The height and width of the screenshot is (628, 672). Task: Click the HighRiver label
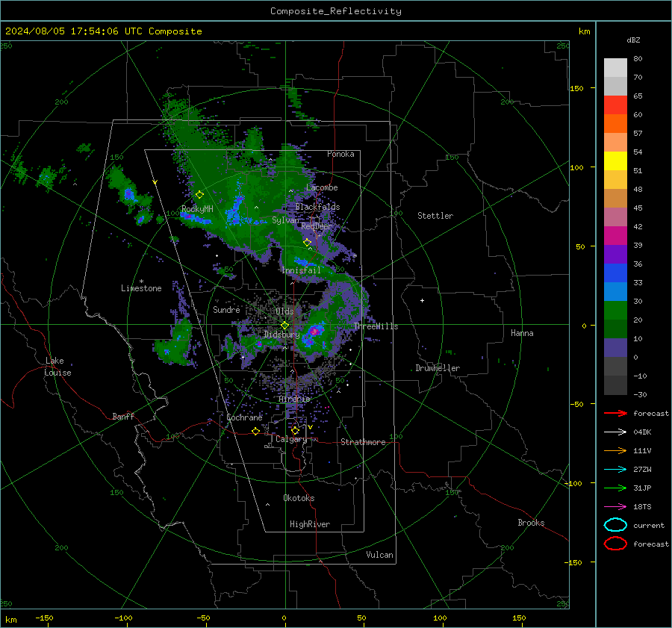(x=310, y=524)
